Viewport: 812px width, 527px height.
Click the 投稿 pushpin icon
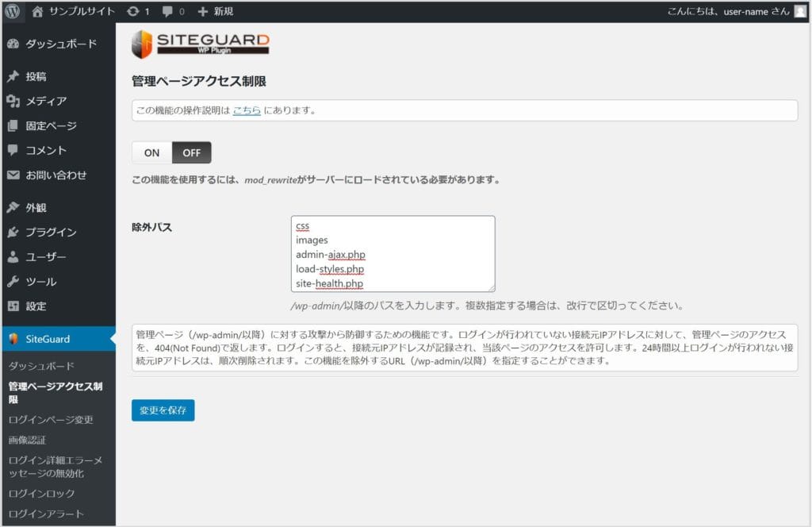coord(13,77)
